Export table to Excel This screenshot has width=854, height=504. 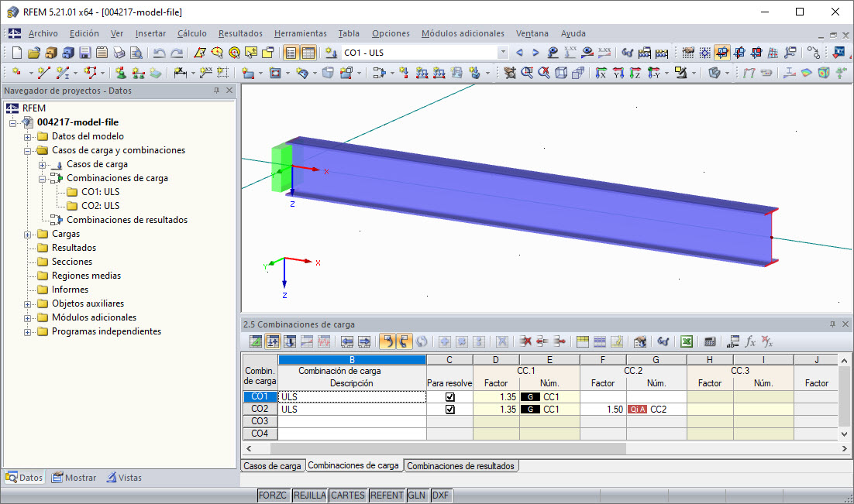click(687, 341)
